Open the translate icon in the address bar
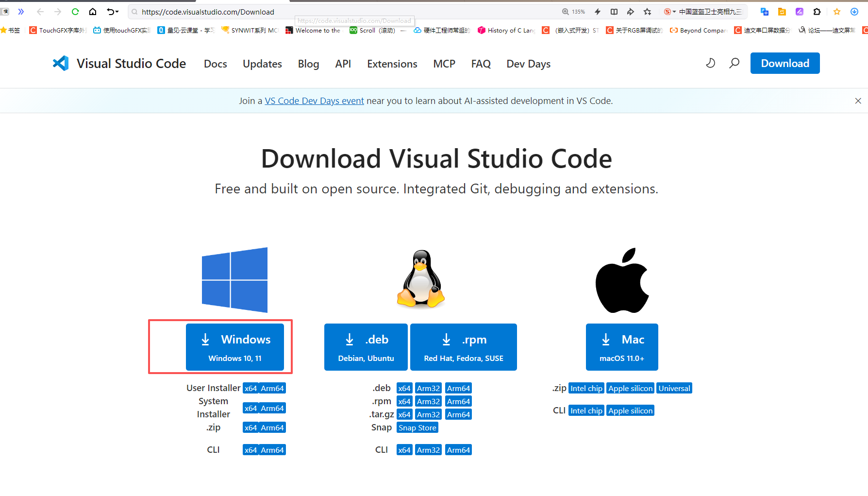This screenshot has width=868, height=496. point(764,11)
